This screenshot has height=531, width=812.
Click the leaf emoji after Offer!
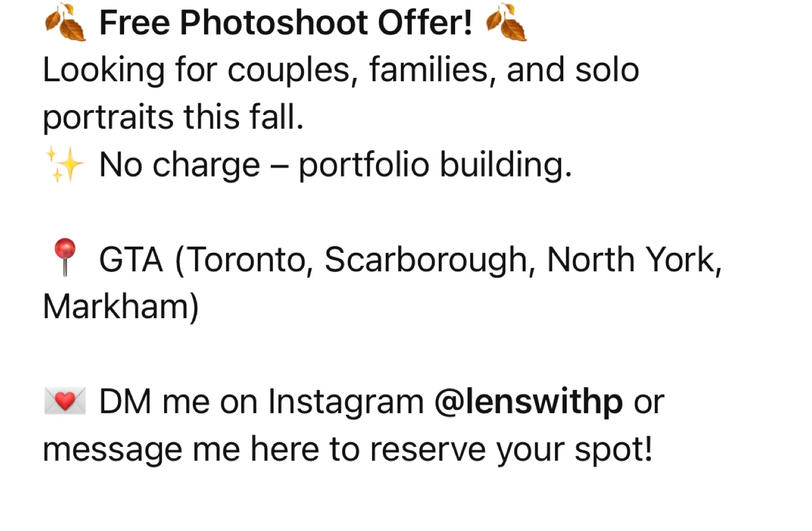tap(506, 23)
